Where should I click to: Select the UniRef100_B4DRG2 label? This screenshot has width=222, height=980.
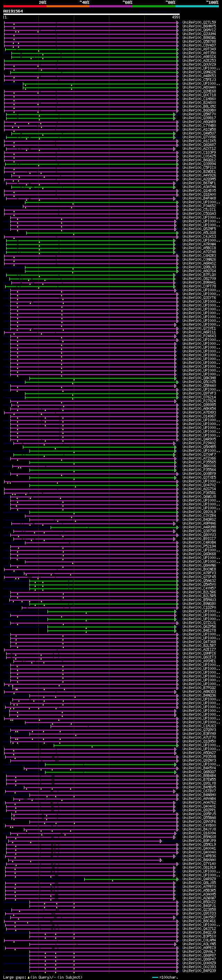point(199,520)
